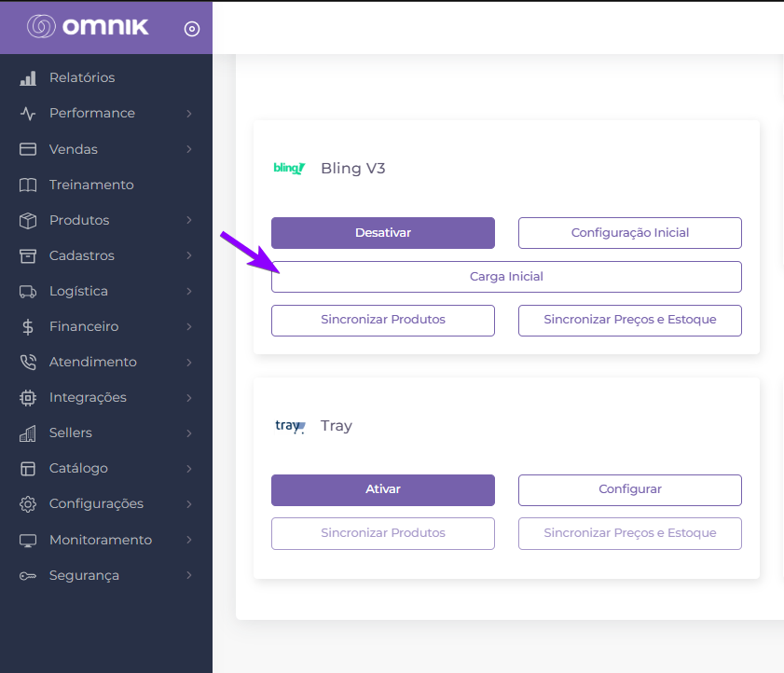
Task: Expand the Sellers chevron
Action: click(189, 433)
